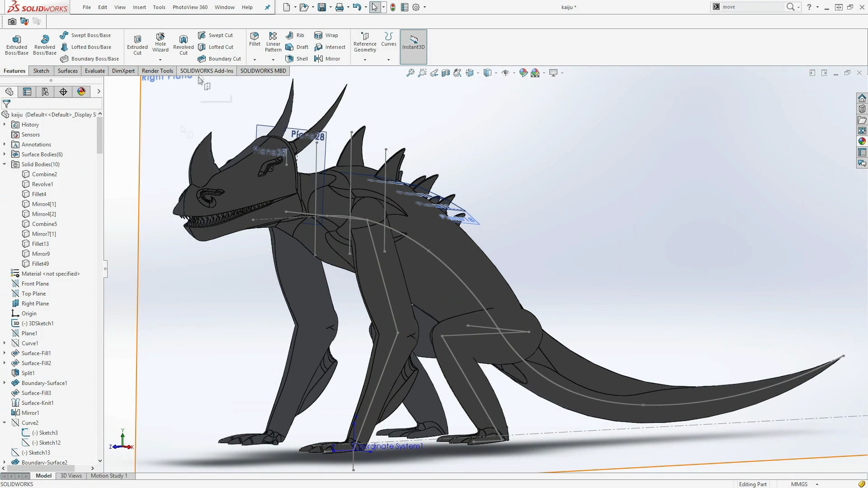Open Motion Study 1 tab
The width and height of the screenshot is (868, 488).
pyautogui.click(x=109, y=476)
